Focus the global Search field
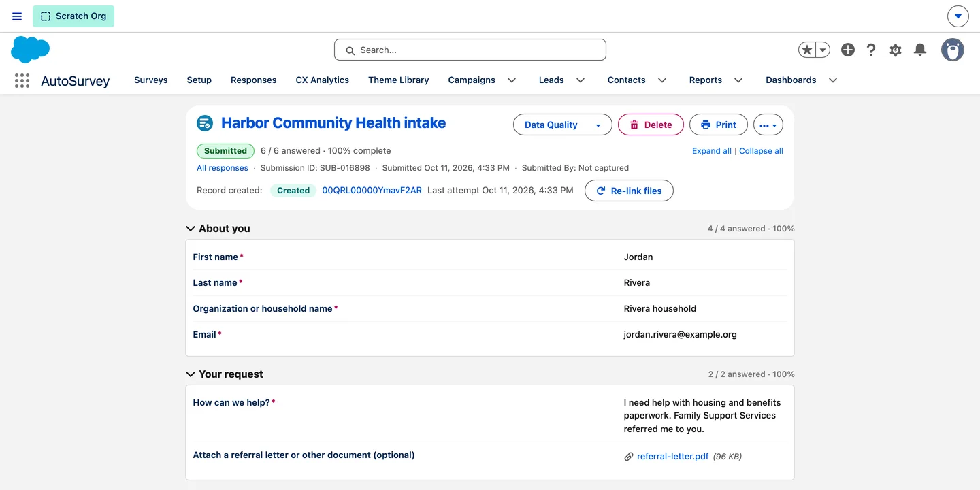The image size is (980, 490). tap(470, 50)
